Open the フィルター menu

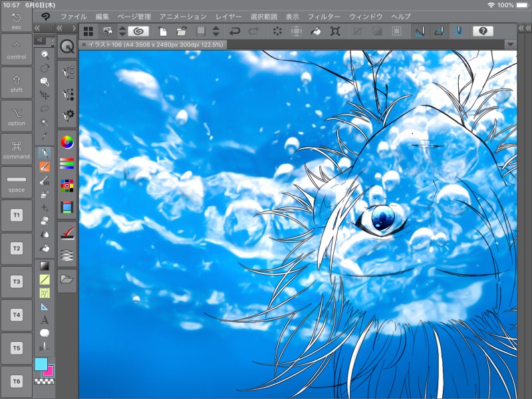pos(324,16)
